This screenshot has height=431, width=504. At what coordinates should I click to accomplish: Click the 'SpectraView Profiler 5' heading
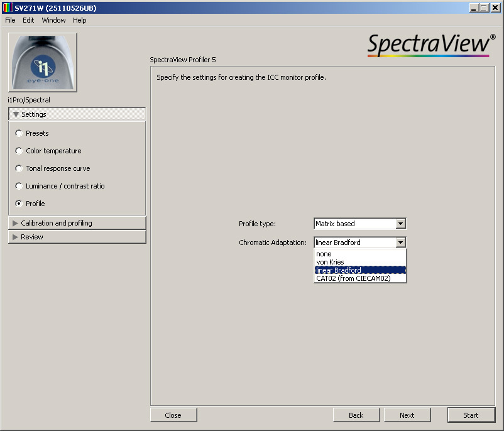183,60
